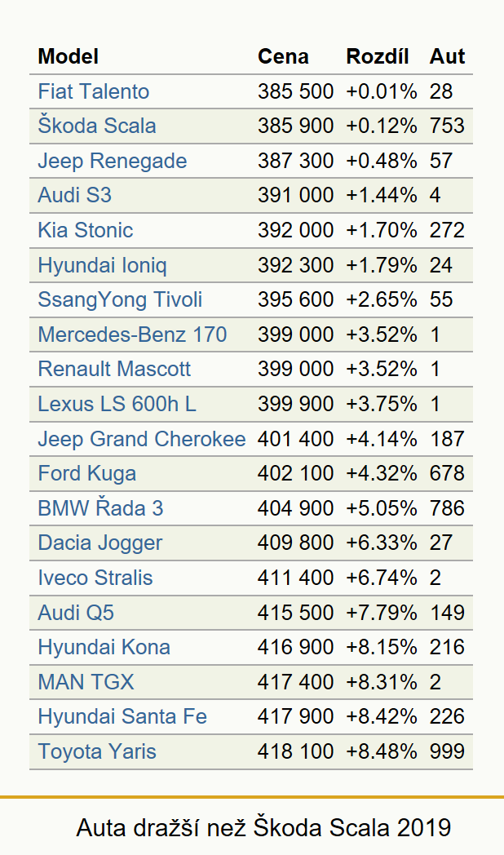Image resolution: width=504 pixels, height=855 pixels.
Task: Open the Hyundai Kona link
Action: [x=104, y=647]
